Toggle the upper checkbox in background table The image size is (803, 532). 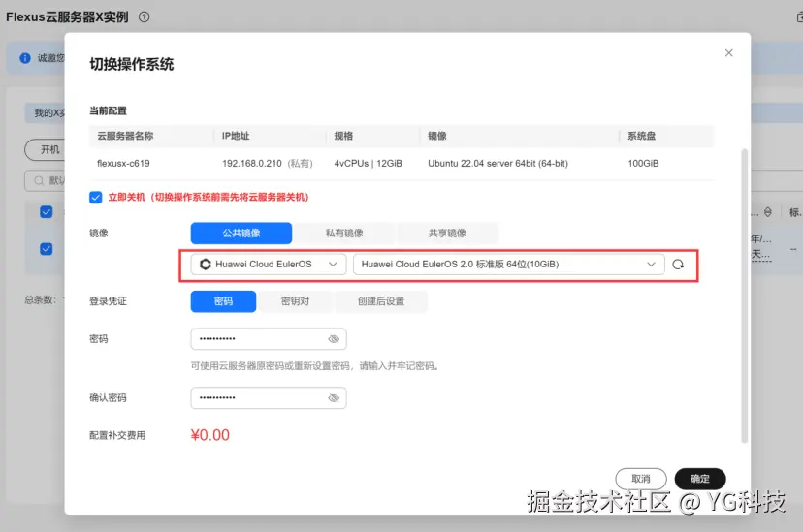coord(47,212)
